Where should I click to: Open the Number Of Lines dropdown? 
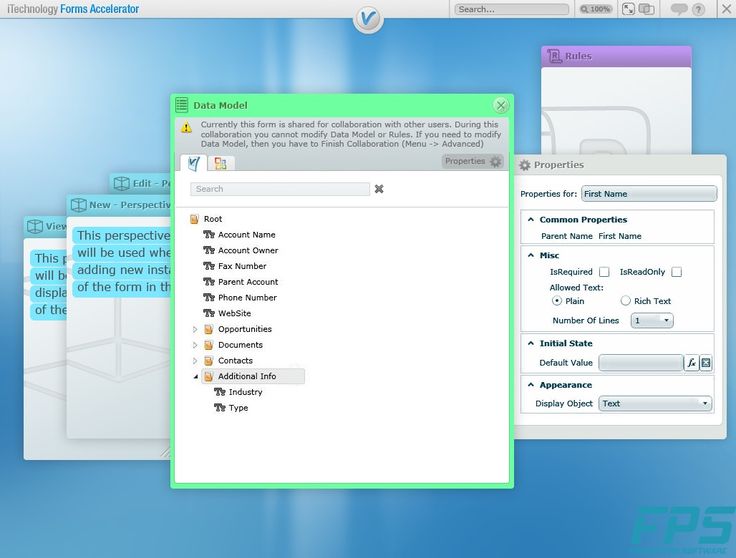652,321
